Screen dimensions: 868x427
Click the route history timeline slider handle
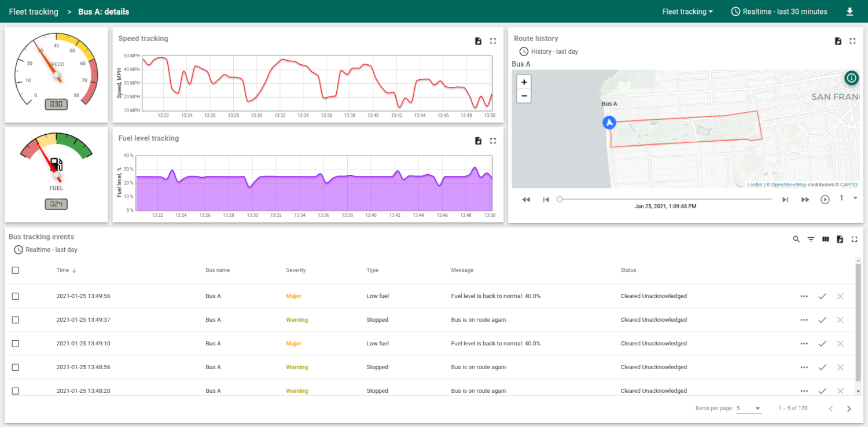(x=559, y=198)
